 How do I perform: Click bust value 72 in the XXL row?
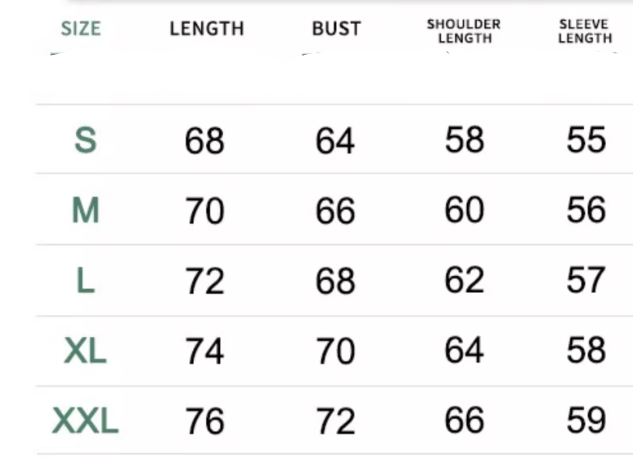click(335, 421)
